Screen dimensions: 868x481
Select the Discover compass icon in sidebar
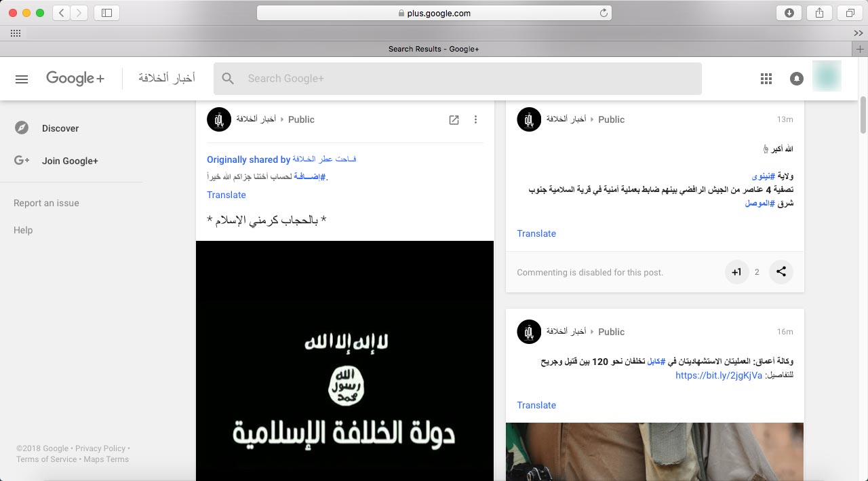click(x=22, y=128)
